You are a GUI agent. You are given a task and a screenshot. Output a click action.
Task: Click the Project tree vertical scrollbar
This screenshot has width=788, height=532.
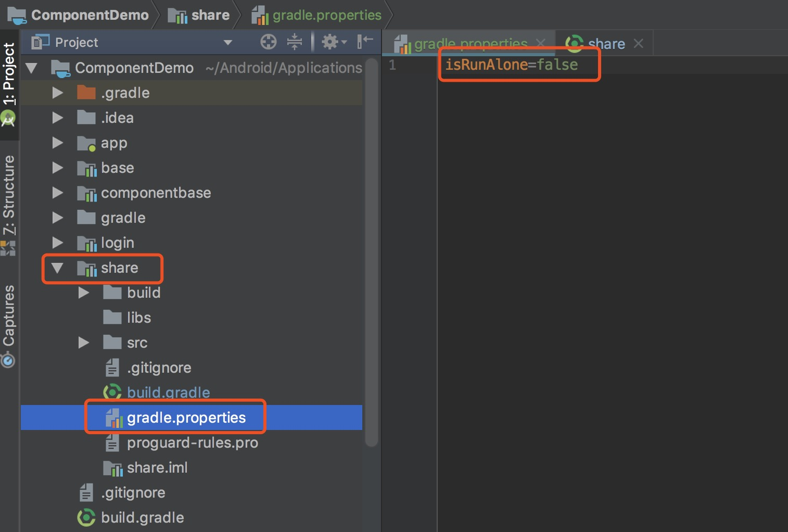pos(371,252)
